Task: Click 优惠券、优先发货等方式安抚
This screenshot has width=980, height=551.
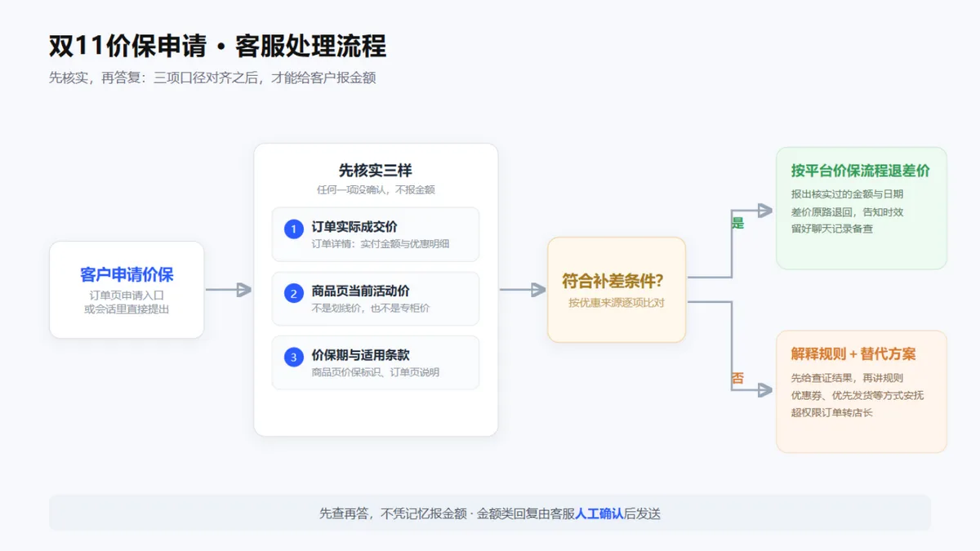Action: coord(857,395)
